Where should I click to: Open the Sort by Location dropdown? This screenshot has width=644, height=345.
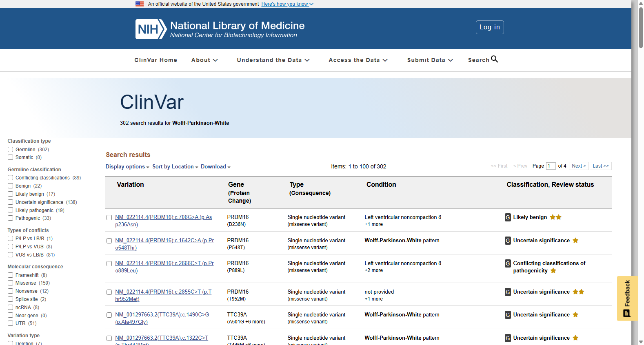(x=175, y=167)
